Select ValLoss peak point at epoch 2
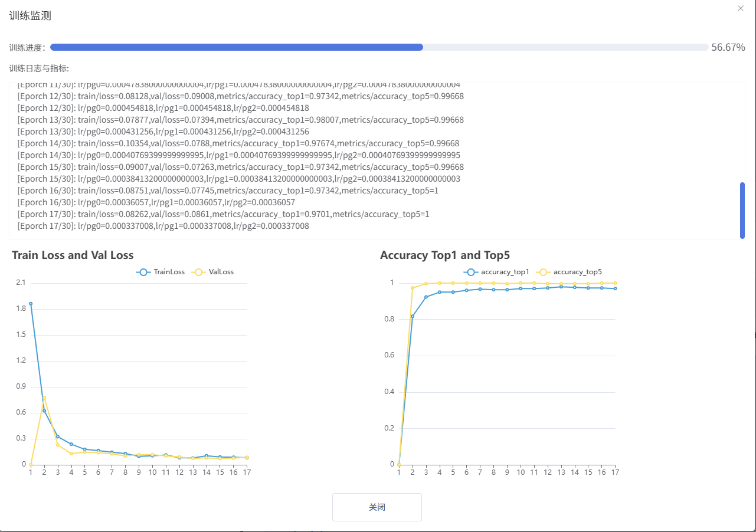The image size is (756, 532). tap(44, 398)
